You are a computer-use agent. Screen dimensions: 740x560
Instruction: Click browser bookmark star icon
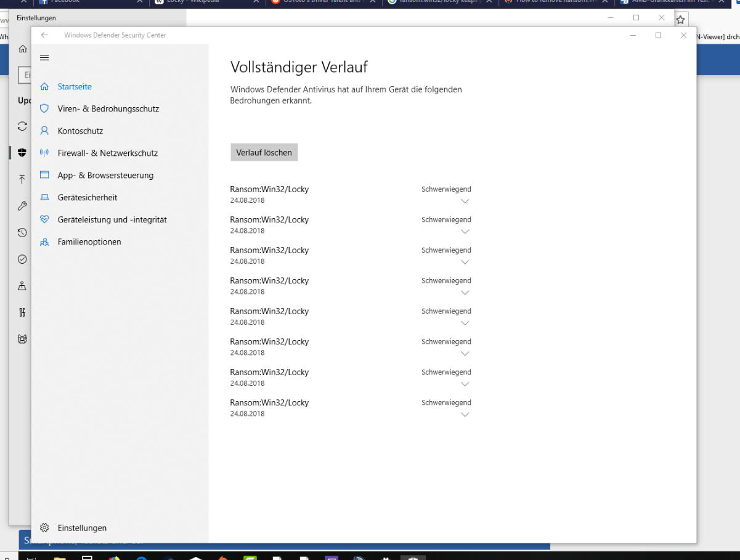coord(680,20)
